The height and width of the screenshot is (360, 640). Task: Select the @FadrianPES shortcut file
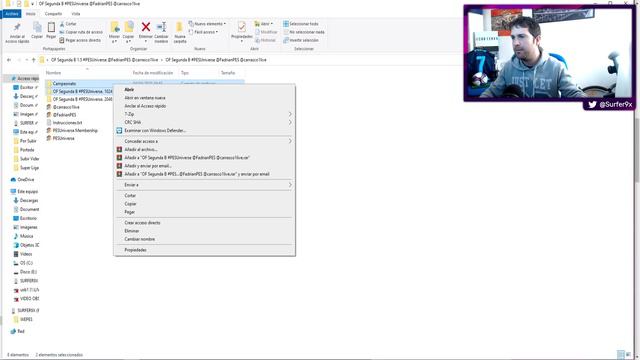pos(64,115)
